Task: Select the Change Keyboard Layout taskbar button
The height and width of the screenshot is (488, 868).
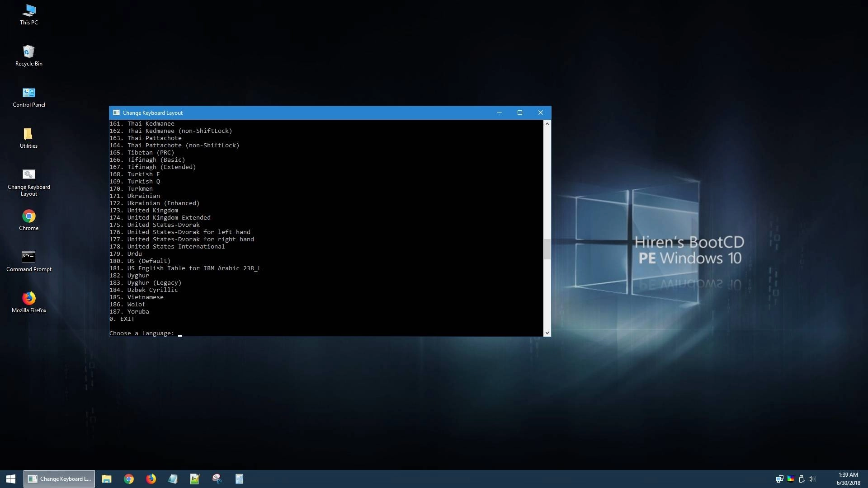Action: 59,479
